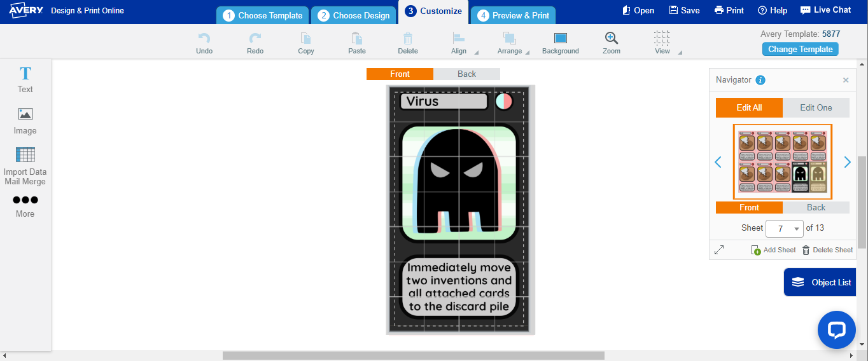Expand the View dropdown arrow

coord(680,53)
